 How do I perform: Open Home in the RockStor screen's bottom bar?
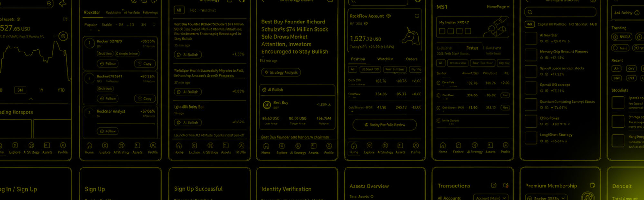[x=89, y=148]
